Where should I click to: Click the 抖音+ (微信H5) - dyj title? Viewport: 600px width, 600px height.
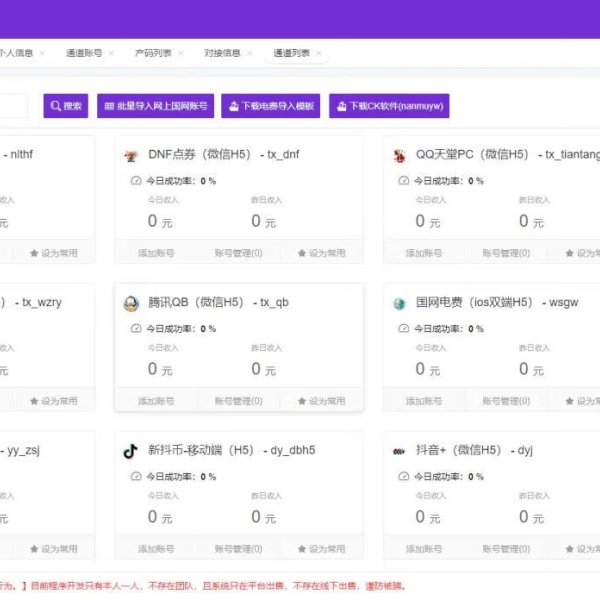pos(474,450)
